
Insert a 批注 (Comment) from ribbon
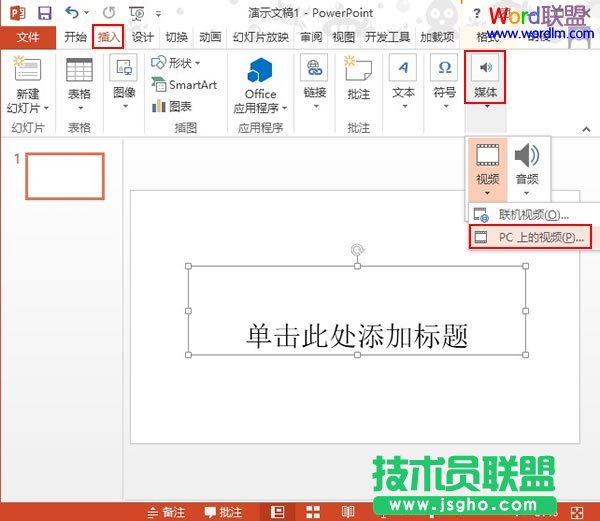358,78
